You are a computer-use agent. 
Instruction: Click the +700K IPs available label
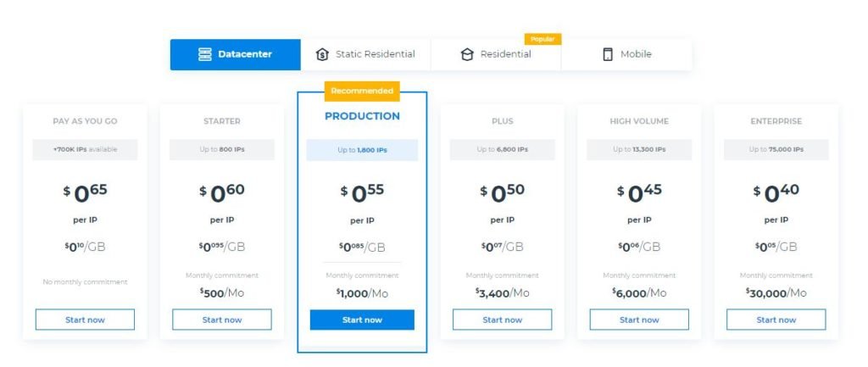[x=85, y=149]
